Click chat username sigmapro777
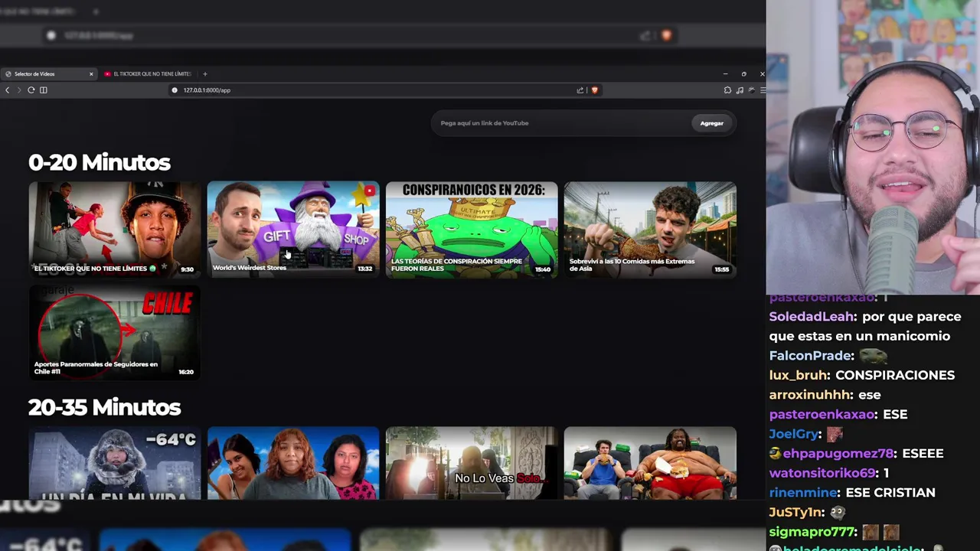 point(812,532)
